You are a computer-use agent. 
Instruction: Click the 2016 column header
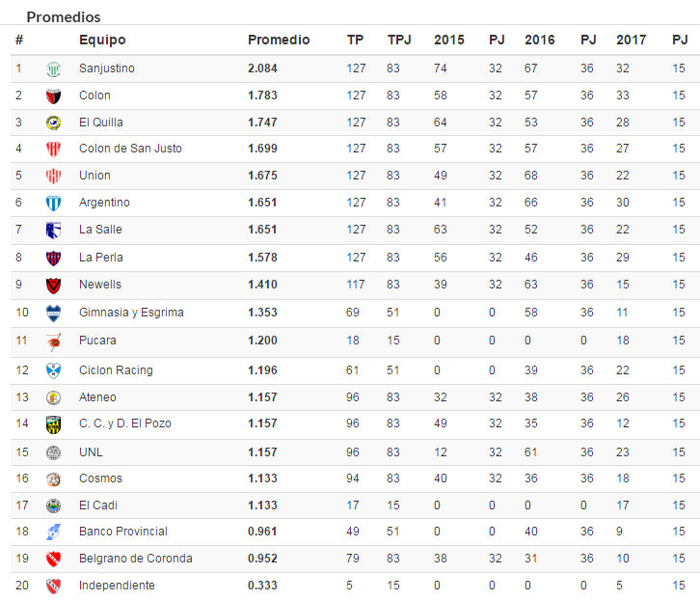click(x=539, y=40)
